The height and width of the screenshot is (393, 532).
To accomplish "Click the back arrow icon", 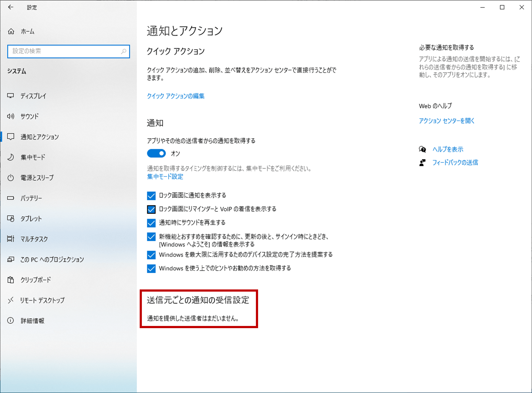I will pos(11,7).
